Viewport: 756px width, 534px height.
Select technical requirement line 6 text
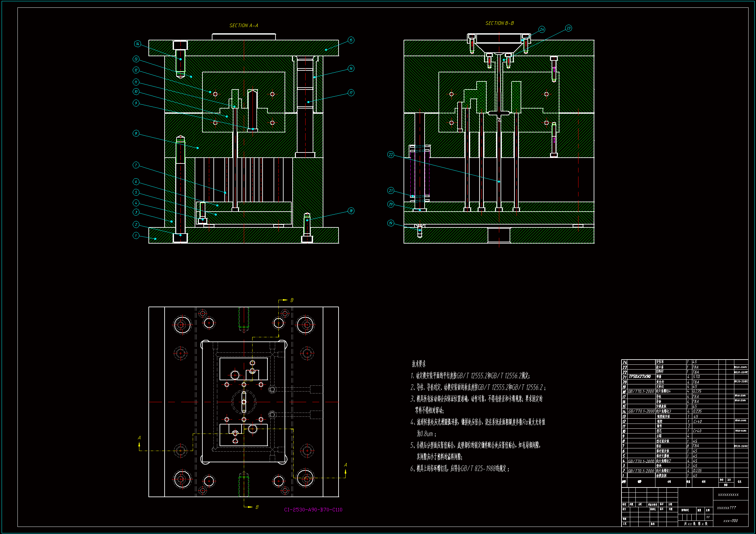(460, 468)
